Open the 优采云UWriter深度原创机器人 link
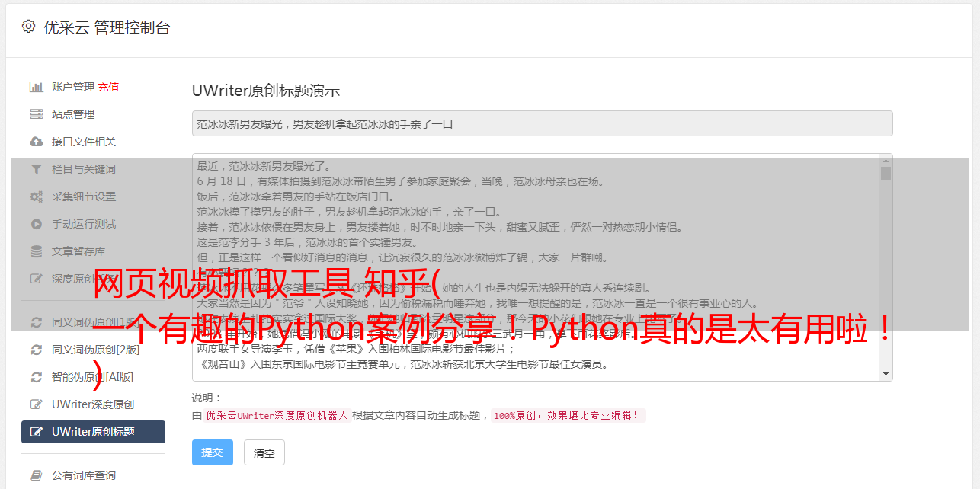Viewport: 980px width, 489px height. tap(277, 416)
